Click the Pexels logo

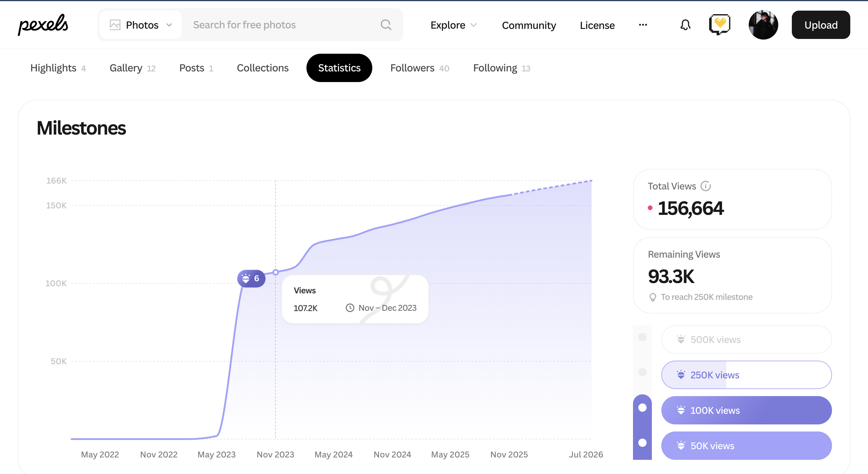coord(43,24)
